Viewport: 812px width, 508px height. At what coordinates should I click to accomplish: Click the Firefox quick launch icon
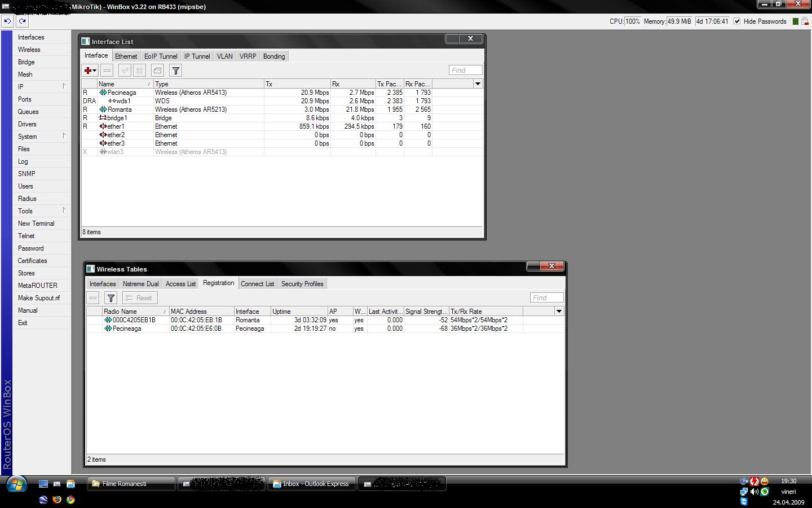coord(56,500)
